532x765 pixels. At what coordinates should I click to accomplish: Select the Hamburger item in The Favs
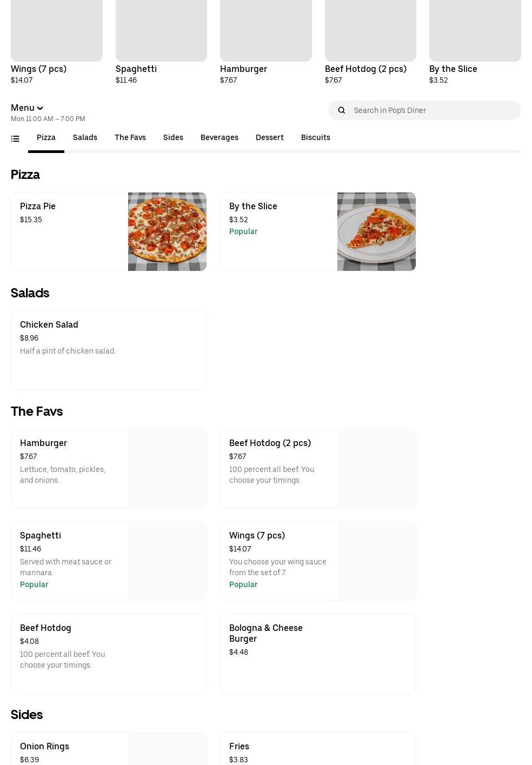[109, 468]
